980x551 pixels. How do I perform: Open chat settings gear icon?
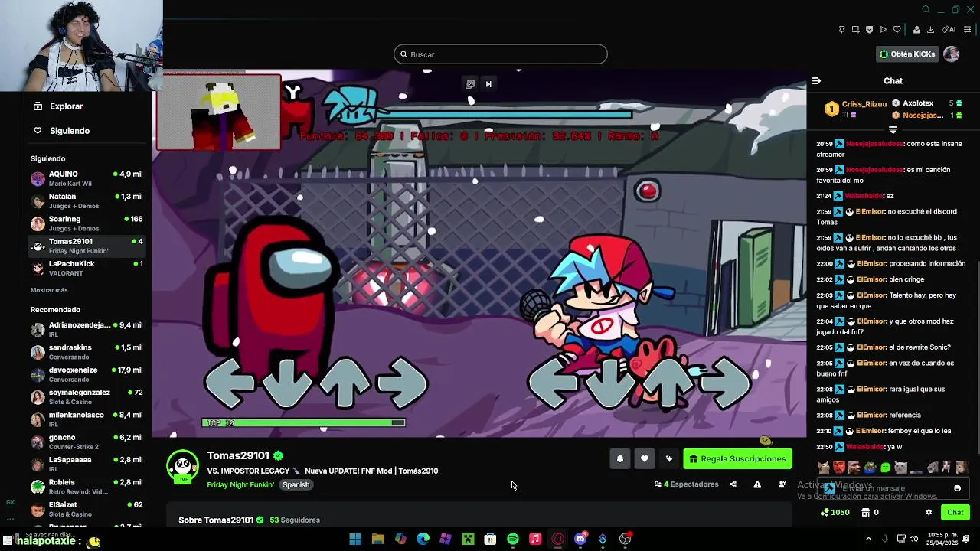pos(929,512)
